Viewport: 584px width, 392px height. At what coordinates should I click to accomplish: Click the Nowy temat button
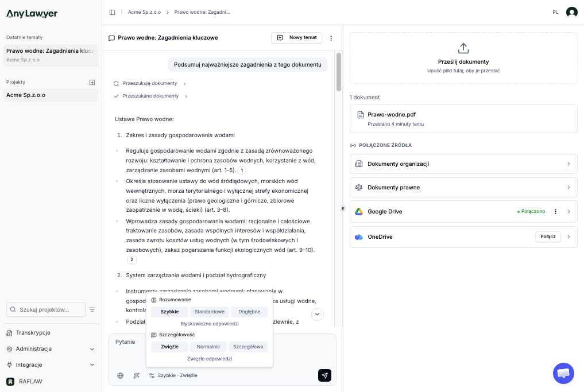(x=297, y=38)
